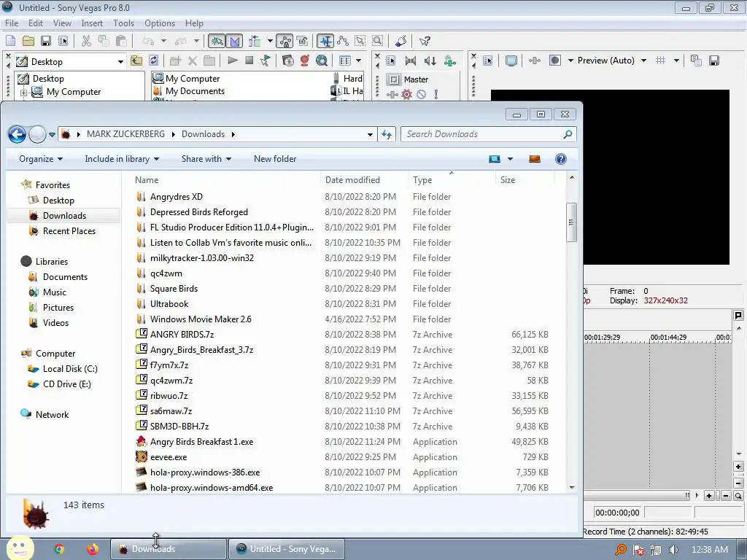Click the Save project floppy icon in main toolbar
The width and height of the screenshot is (747, 560).
coord(46,41)
